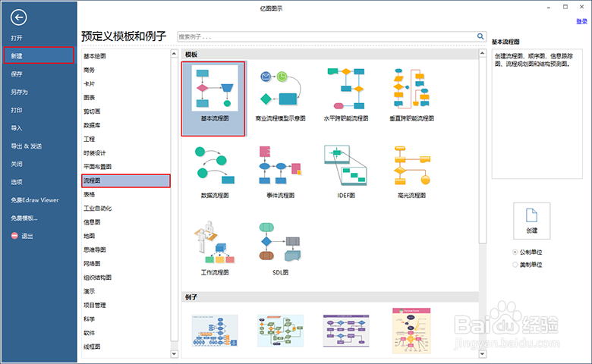The image size is (592, 364).
Task: Choose 另存为 in the sidebar
Action: tap(19, 92)
